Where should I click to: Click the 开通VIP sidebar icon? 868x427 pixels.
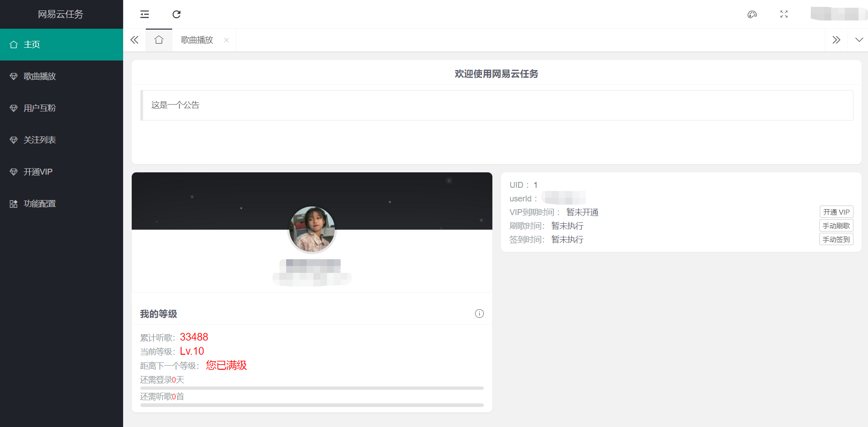coord(13,171)
